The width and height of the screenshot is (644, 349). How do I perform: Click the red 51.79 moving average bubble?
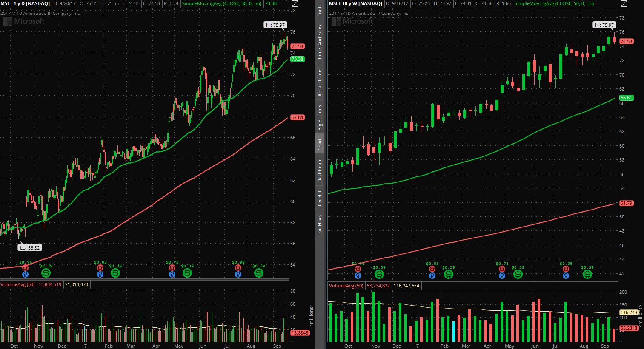[626, 203]
